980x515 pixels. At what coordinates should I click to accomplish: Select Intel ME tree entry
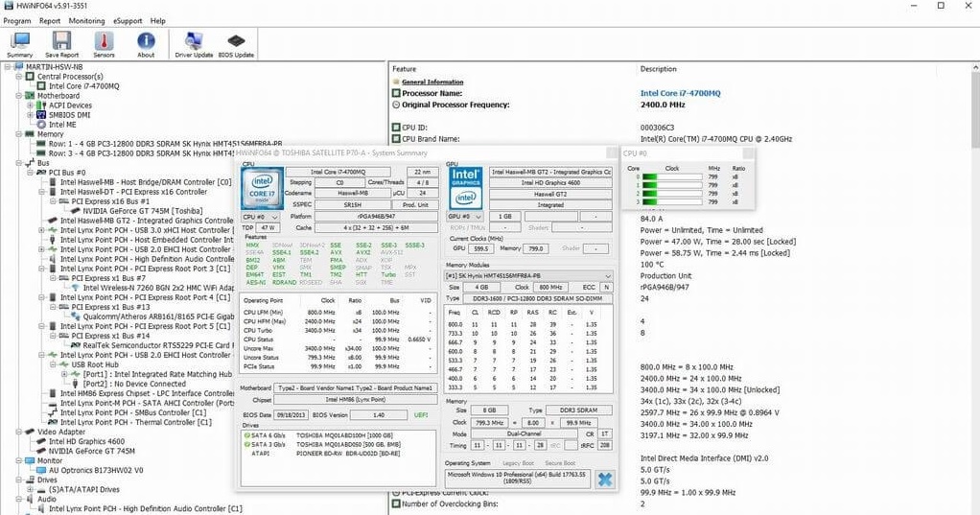click(x=62, y=125)
